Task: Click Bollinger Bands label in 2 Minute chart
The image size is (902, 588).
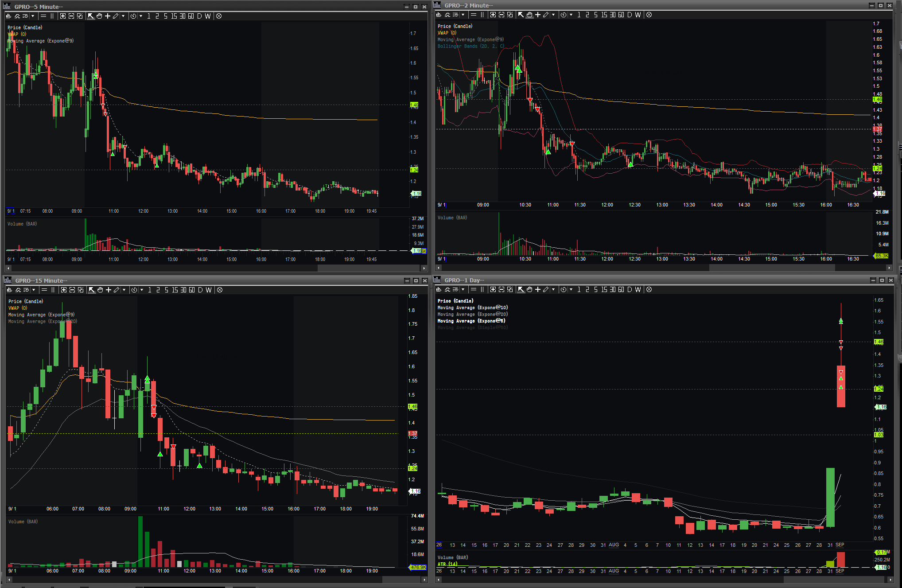Action: tap(471, 46)
